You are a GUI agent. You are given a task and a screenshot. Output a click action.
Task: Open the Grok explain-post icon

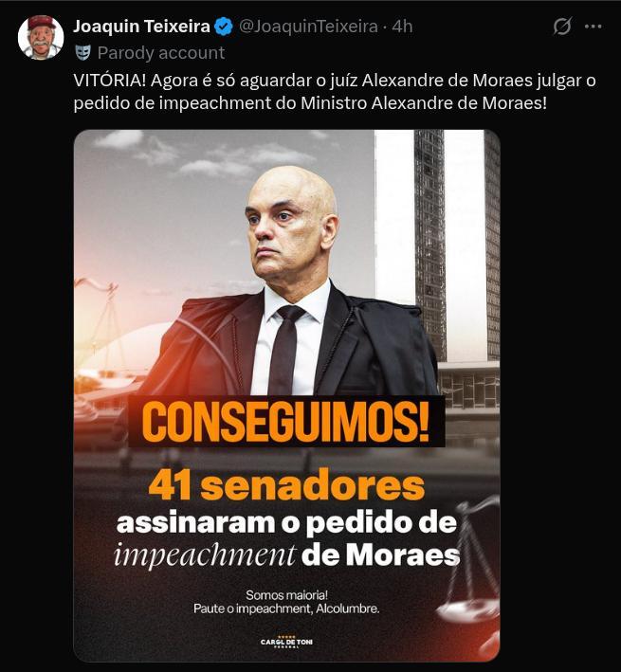562,27
